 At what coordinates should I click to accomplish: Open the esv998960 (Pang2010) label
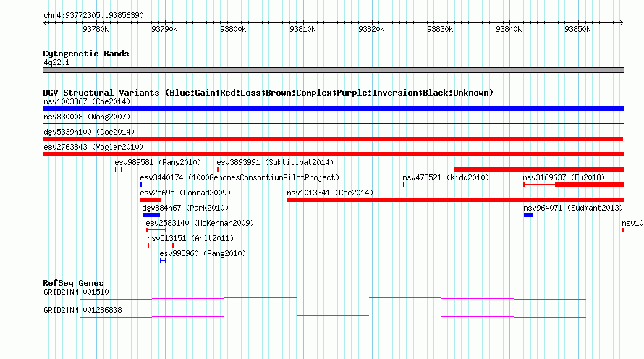(x=203, y=253)
